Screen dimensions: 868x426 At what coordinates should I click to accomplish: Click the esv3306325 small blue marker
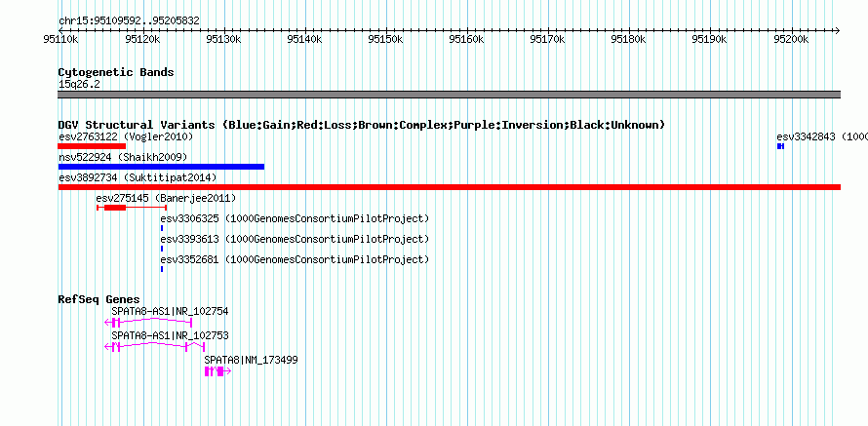(162, 228)
